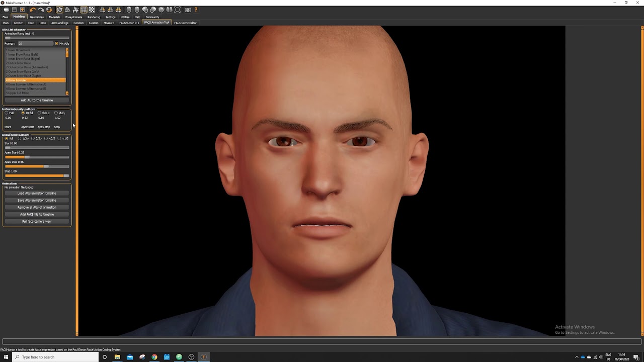Click Add AU to the timeline
This screenshot has width=644, height=362.
click(37, 100)
